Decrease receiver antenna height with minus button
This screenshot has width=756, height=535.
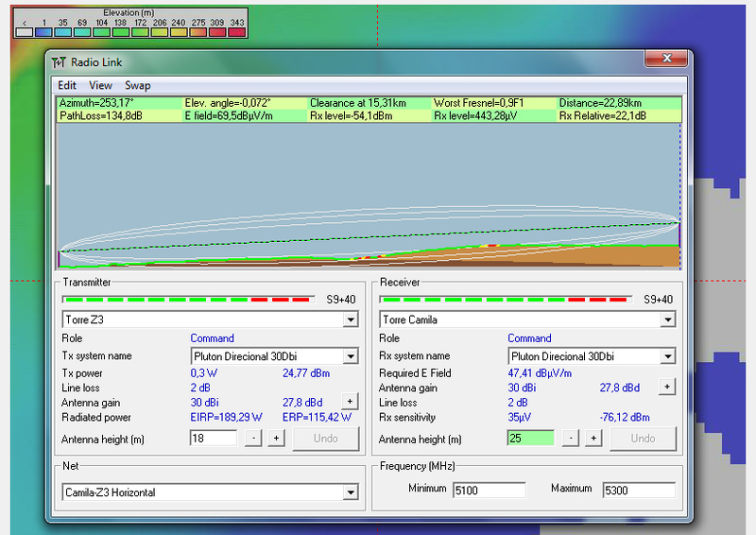[571, 439]
